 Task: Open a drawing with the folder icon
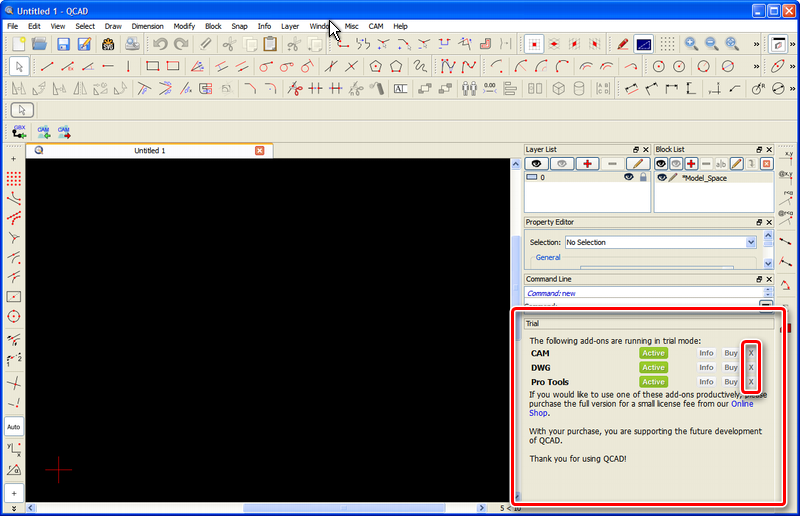click(39, 44)
